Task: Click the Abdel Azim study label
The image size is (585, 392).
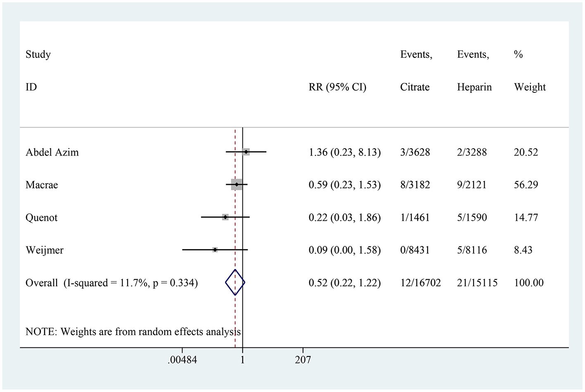Action: (52, 152)
